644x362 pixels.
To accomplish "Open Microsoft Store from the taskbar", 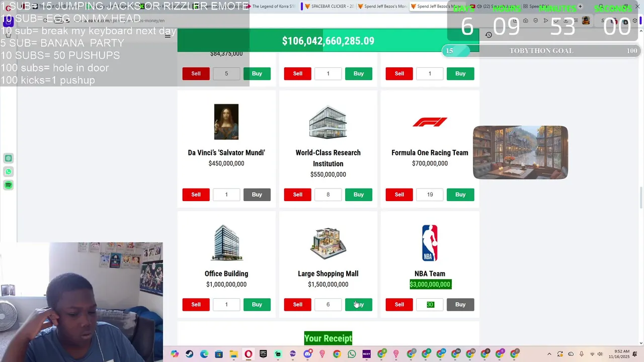I will [219, 354].
